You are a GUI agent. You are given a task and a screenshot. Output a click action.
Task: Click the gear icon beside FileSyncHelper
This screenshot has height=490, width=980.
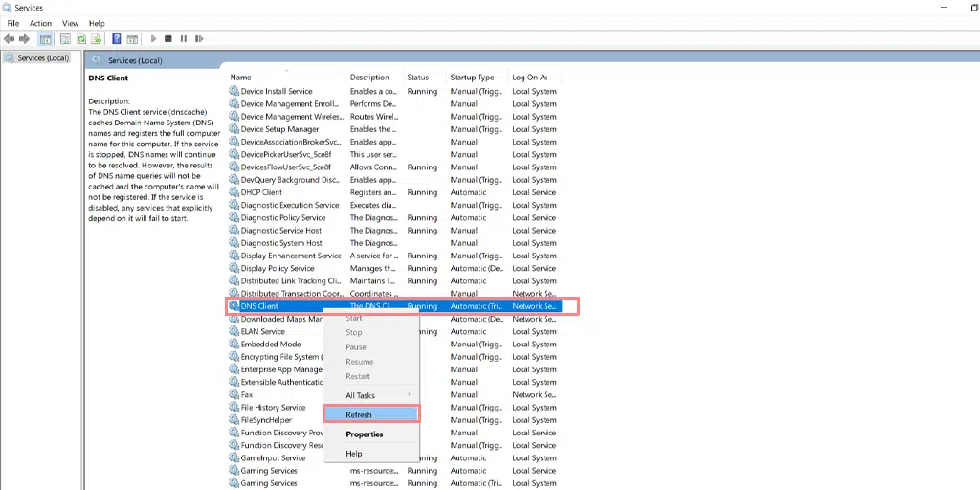tap(234, 420)
